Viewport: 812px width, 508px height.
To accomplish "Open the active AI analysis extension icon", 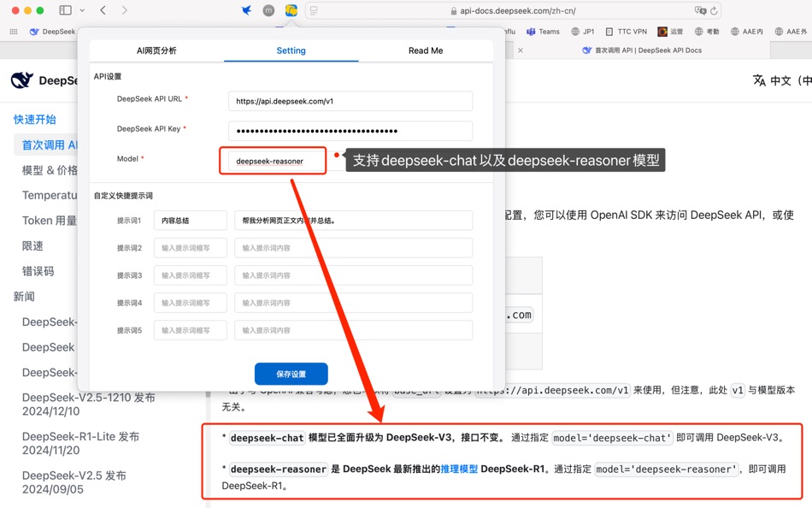I will [289, 10].
